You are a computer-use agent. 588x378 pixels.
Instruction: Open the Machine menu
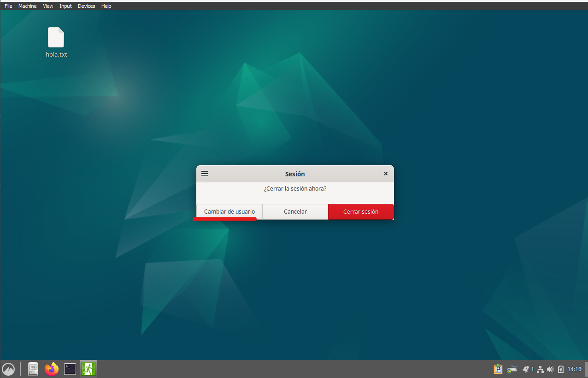point(27,6)
